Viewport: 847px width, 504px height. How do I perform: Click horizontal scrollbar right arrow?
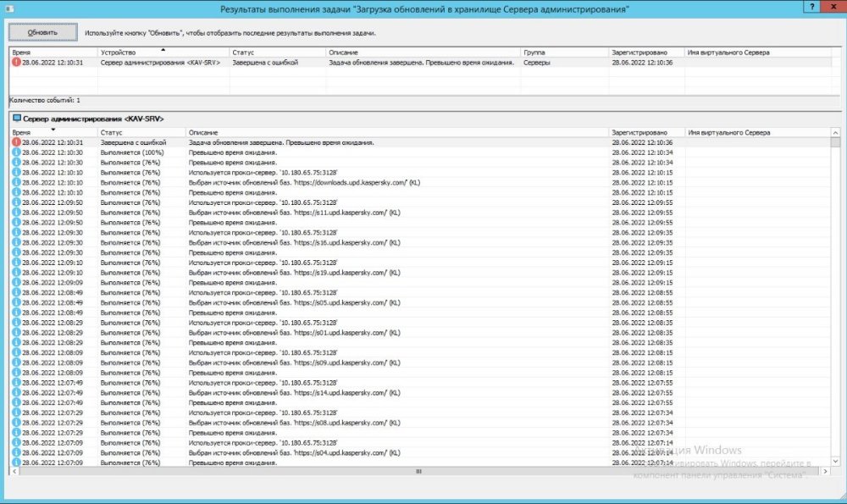point(825,471)
